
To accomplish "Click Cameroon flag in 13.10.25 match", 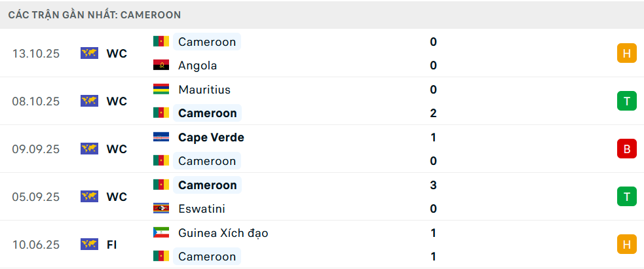I will pyautogui.click(x=161, y=42).
